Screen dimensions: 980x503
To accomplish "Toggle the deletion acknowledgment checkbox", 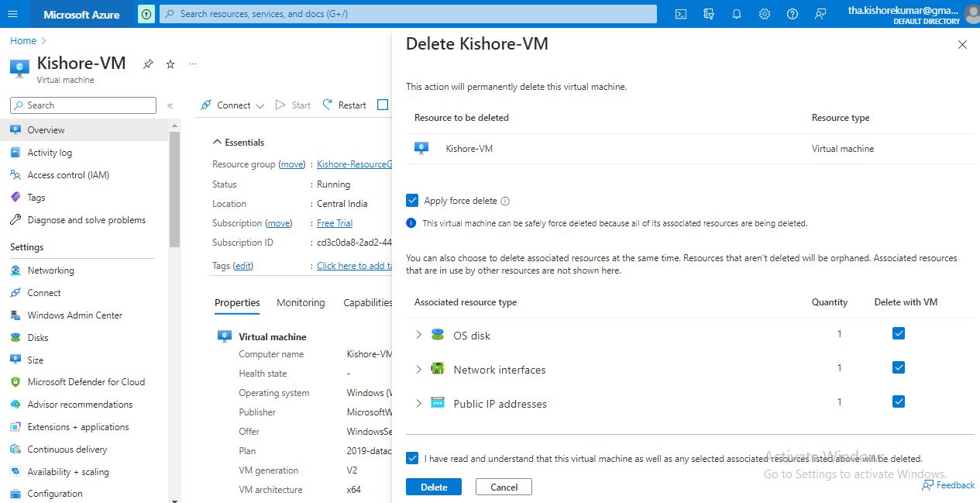I will [x=413, y=458].
